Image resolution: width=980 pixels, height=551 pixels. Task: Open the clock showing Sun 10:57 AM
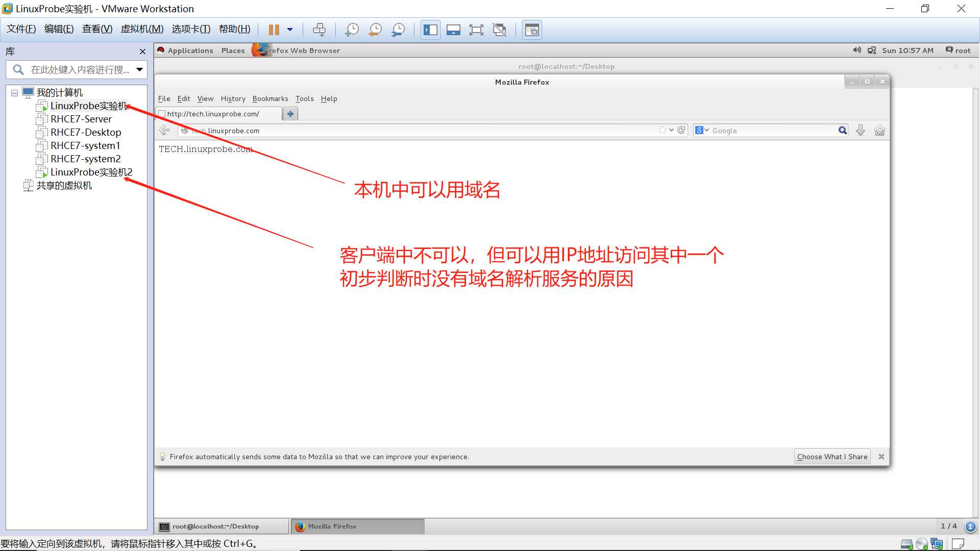click(908, 51)
